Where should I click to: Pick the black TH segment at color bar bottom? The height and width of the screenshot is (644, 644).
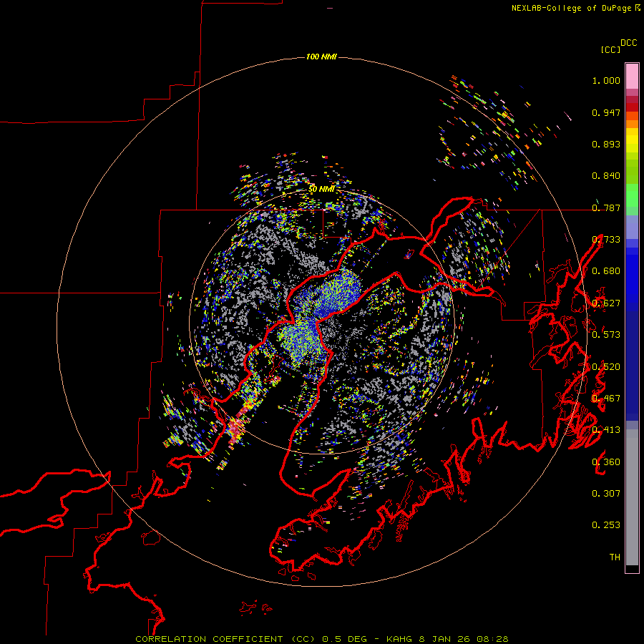click(632, 568)
